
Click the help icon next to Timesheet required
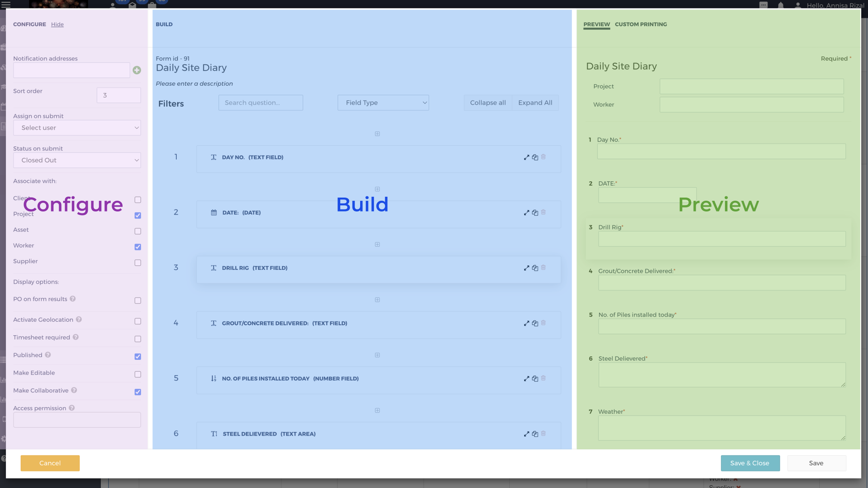click(76, 337)
